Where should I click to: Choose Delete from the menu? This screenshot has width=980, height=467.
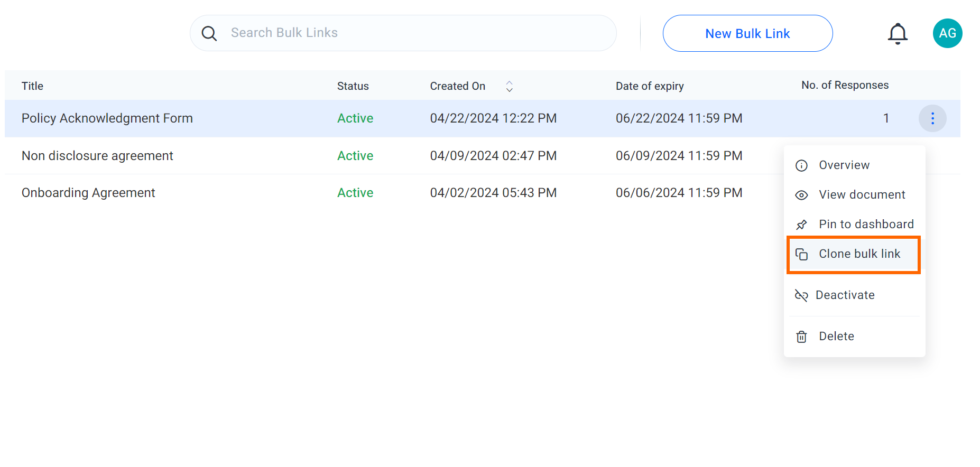coord(854,337)
